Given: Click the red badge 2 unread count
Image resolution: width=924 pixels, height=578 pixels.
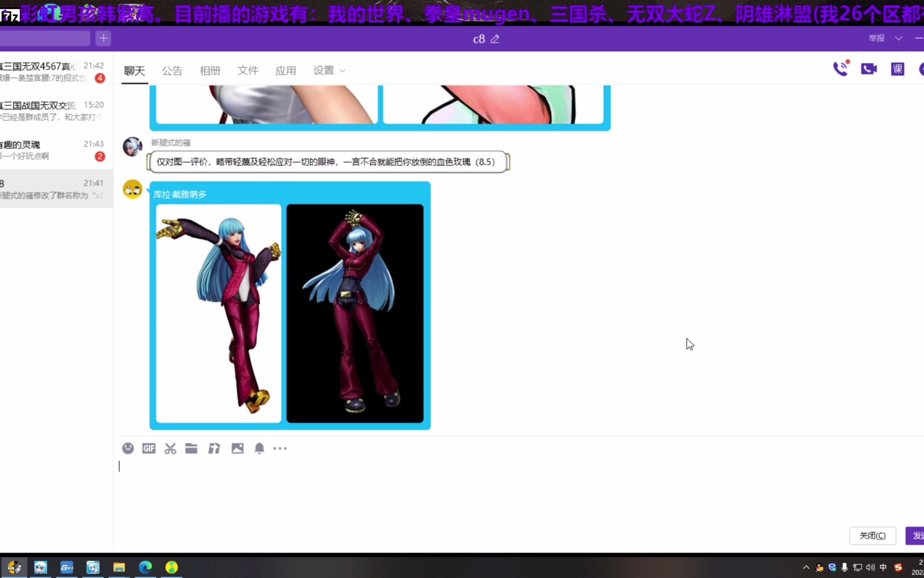Looking at the screenshot, I should click(100, 156).
